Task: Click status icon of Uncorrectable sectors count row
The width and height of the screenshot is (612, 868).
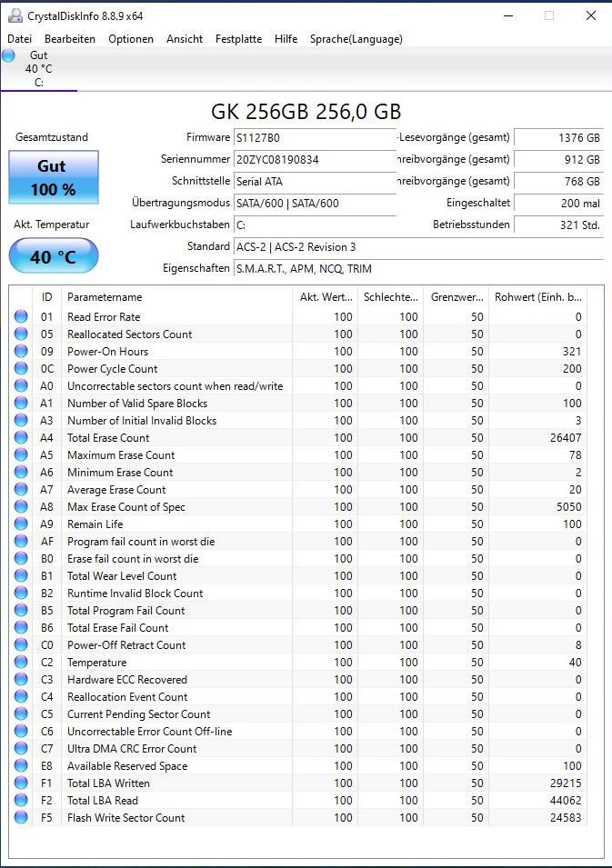Action: [21, 386]
